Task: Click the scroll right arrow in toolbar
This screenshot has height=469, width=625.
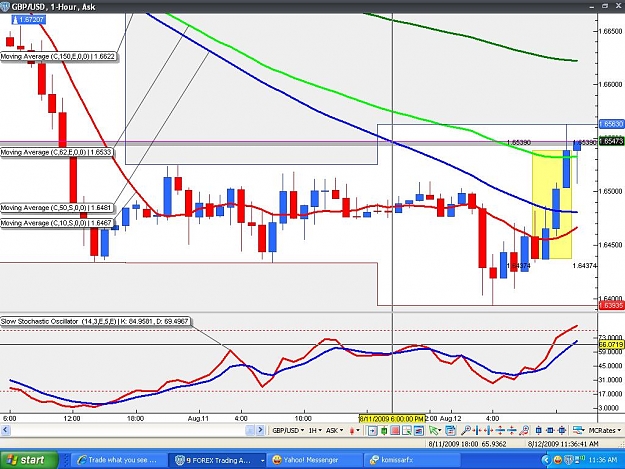Action: tap(260, 430)
